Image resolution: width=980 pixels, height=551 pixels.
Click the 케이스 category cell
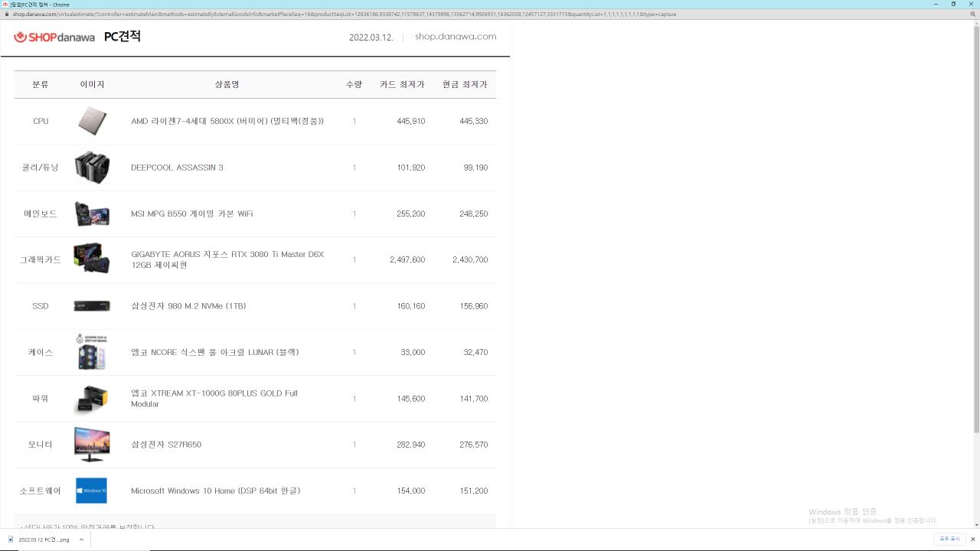[x=41, y=352]
